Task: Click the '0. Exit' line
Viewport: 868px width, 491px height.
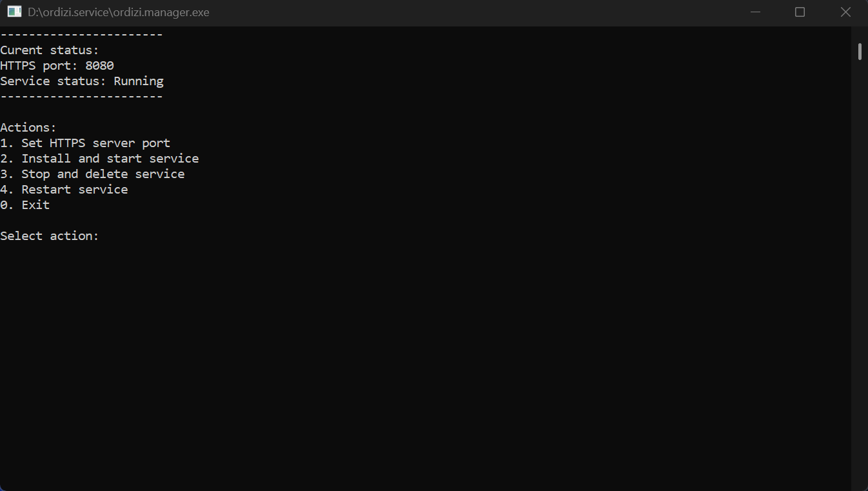Action: click(x=25, y=205)
